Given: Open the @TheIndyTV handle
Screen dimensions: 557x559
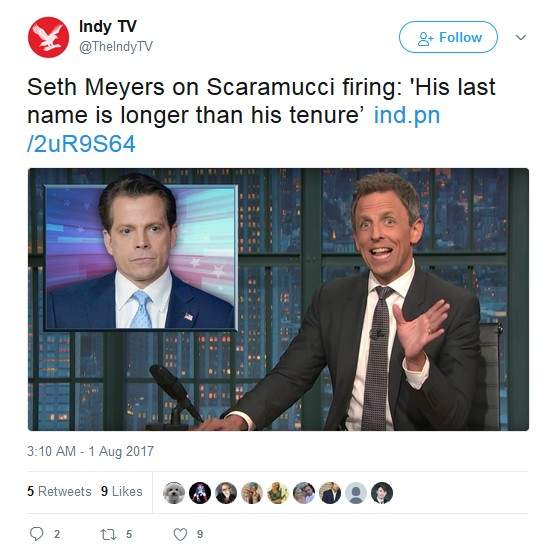Looking at the screenshot, I should click(116, 47).
